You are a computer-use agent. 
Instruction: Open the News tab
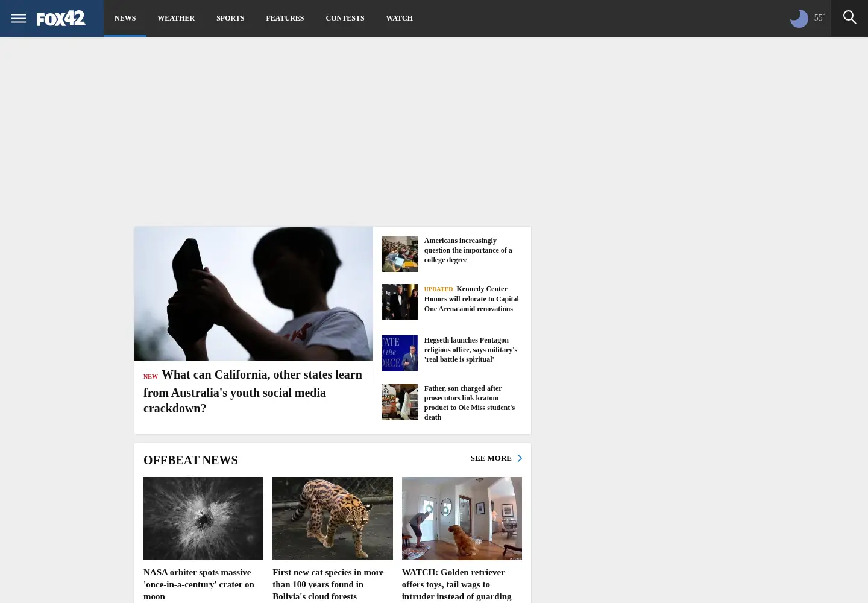(x=125, y=18)
